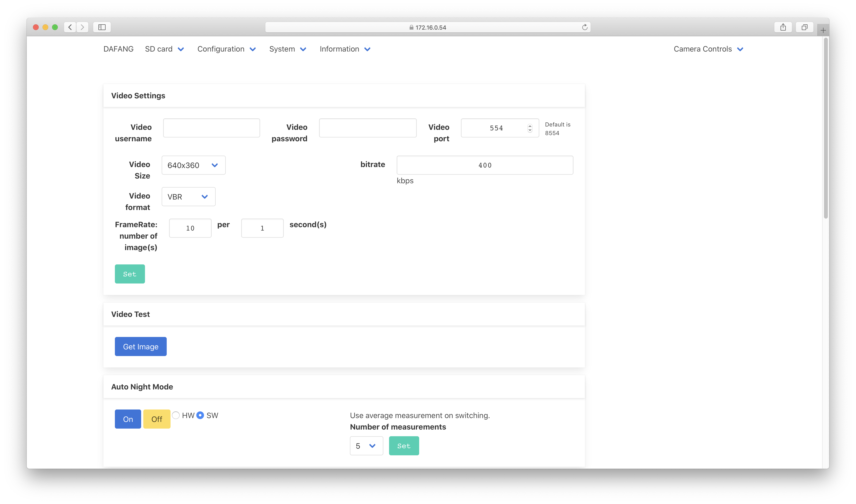
Task: Open the DAFANG home link
Action: 118,49
